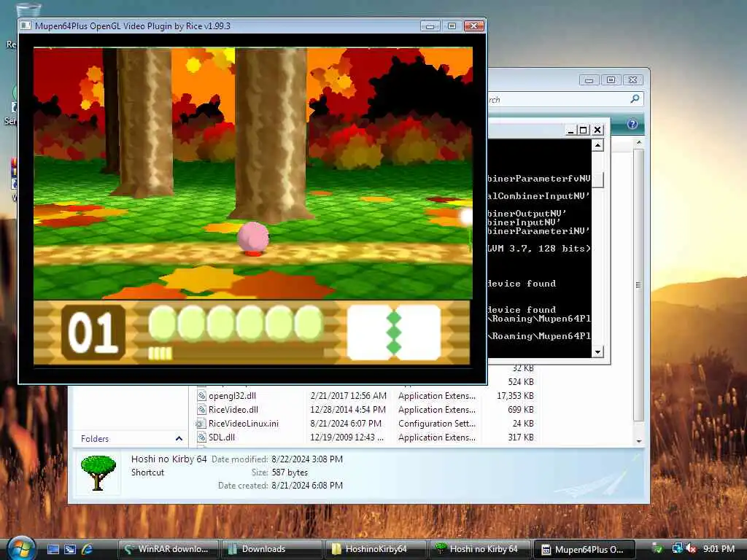
Task: Click opengl32.dll file icon
Action: [x=201, y=396]
